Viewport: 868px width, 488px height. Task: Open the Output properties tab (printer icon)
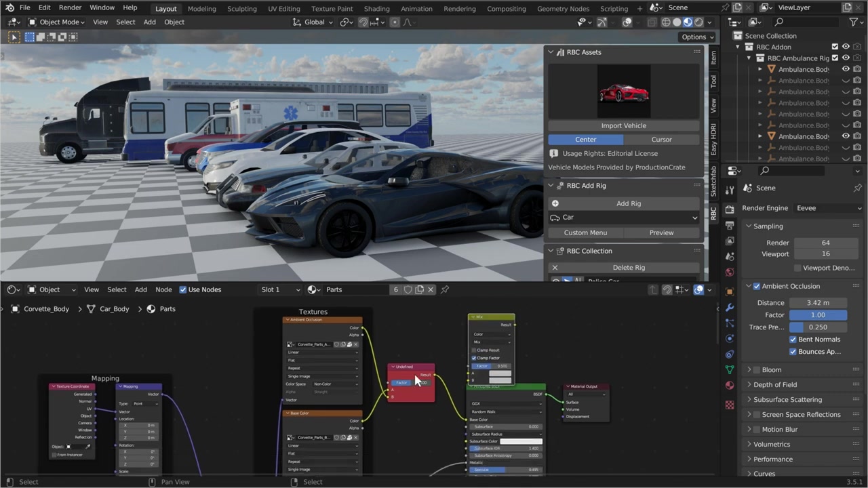click(730, 225)
